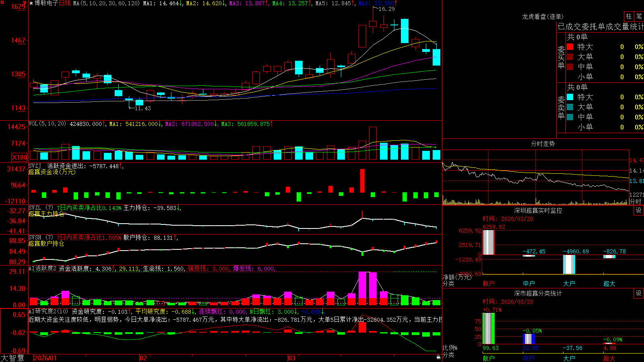Click the MA2: 14.620 moving average readout

tap(205, 3)
